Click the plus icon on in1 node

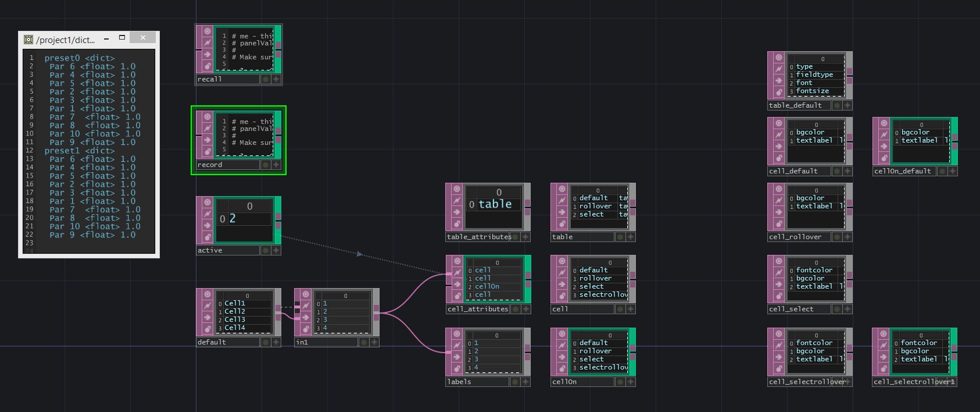coord(374,342)
